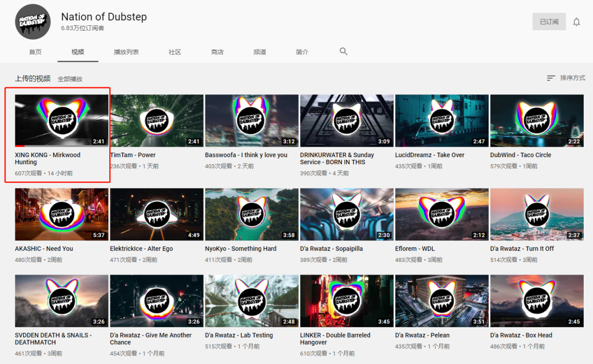This screenshot has width=593, height=364.
Task: Click the play all link
Action: 70,79
